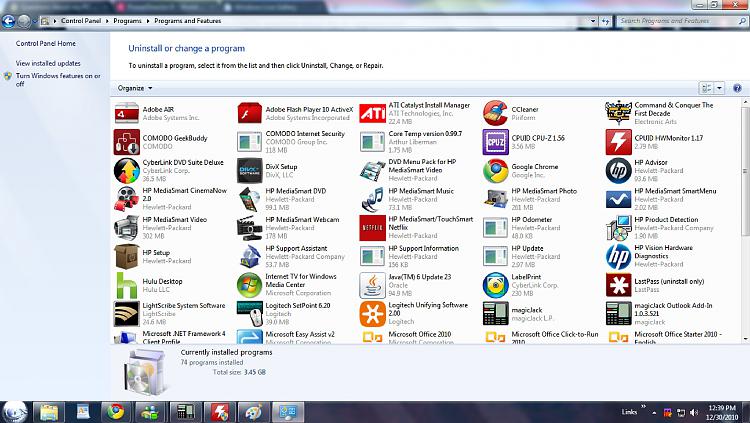Click the Adobe Flash Player 10 ActiveX icon
750x423 pixels.
[250, 113]
